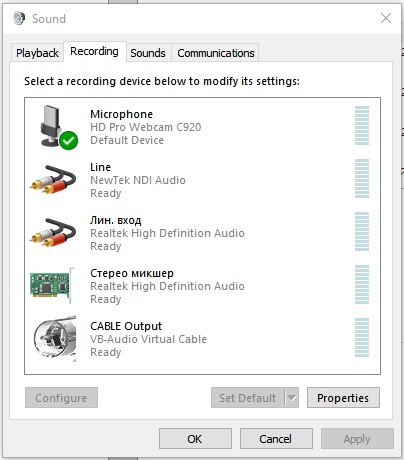Select the Realtek Стерео микшер list item
The image size is (404, 460).
coord(202,286)
